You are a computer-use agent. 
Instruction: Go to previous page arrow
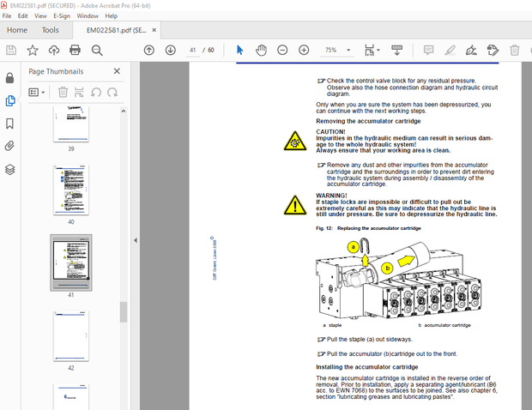click(x=149, y=51)
